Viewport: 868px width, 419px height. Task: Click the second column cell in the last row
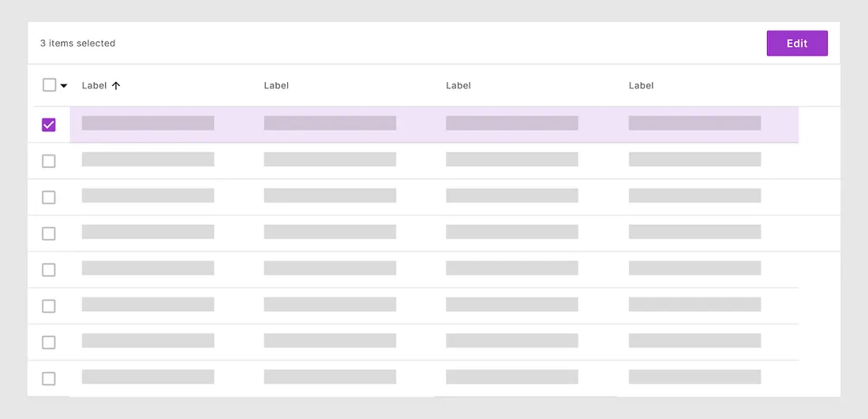330,377
